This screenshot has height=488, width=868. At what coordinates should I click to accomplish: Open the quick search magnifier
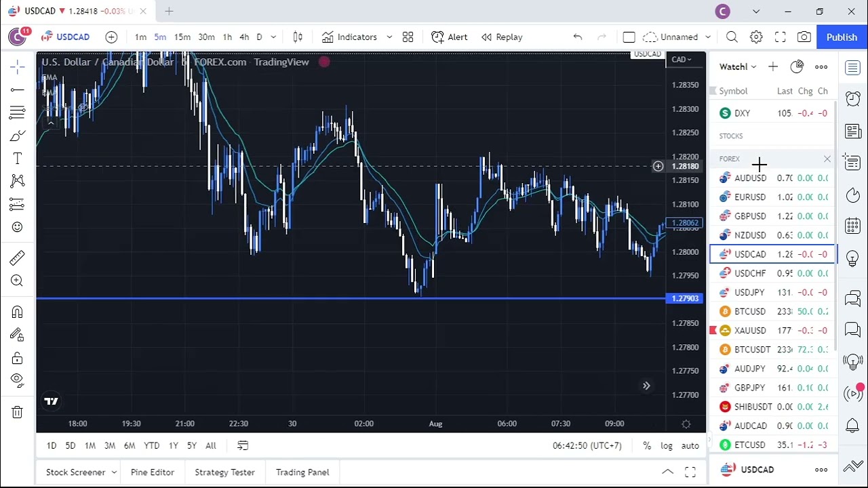click(x=732, y=37)
